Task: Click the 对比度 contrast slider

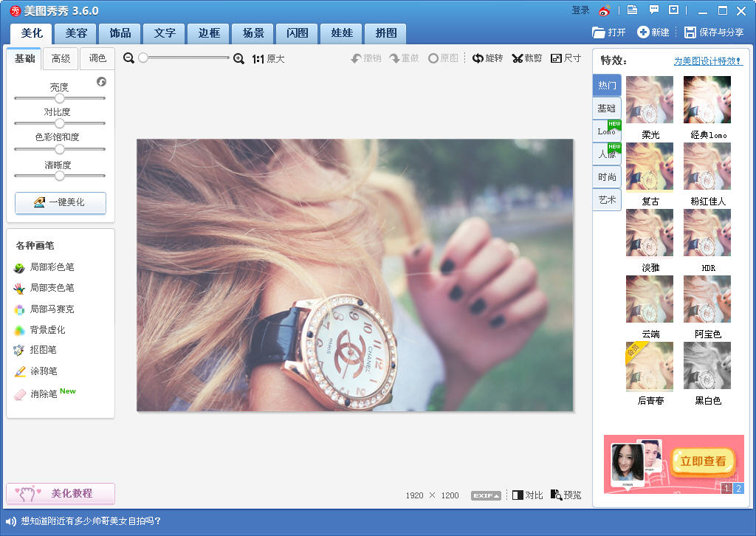Action: tap(60, 123)
